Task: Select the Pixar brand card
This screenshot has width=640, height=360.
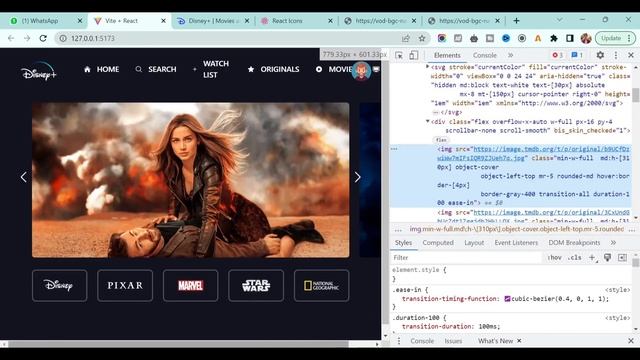Action: click(125, 285)
